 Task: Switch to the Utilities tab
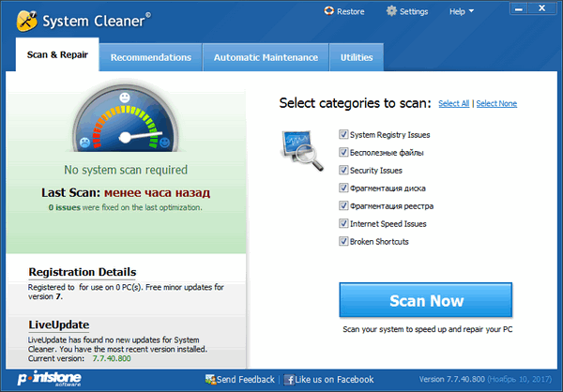click(357, 57)
